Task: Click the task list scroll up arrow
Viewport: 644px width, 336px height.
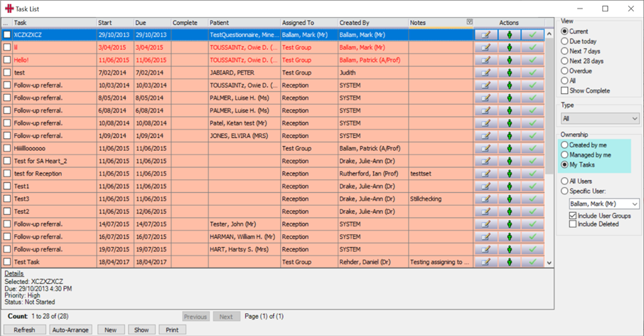Action: (x=549, y=33)
